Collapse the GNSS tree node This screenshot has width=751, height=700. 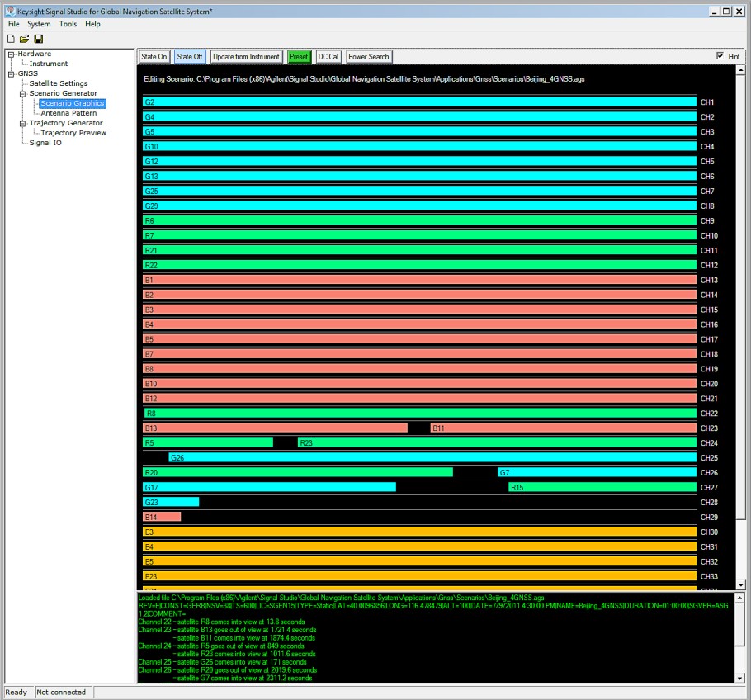click(x=11, y=73)
